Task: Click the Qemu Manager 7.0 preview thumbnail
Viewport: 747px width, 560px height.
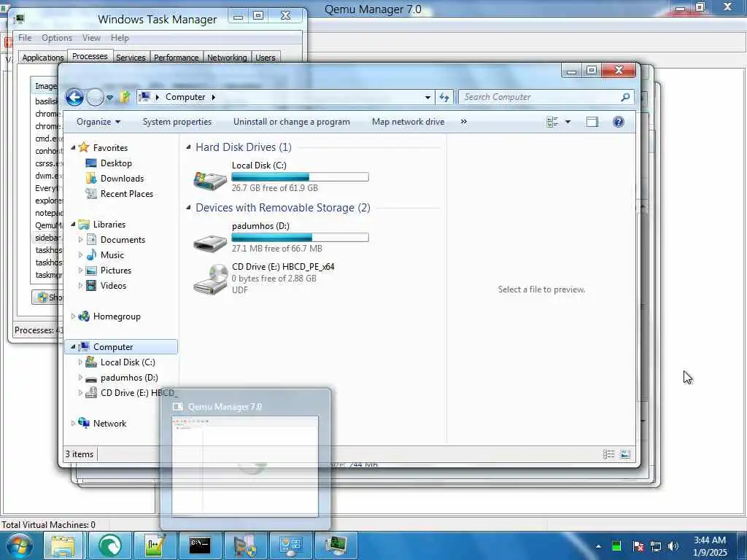Action: click(x=245, y=466)
